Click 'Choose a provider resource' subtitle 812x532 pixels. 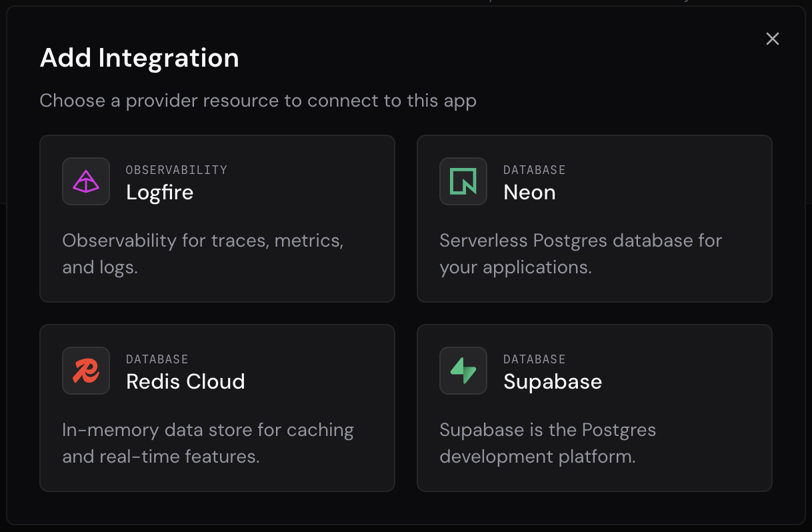pos(258,101)
